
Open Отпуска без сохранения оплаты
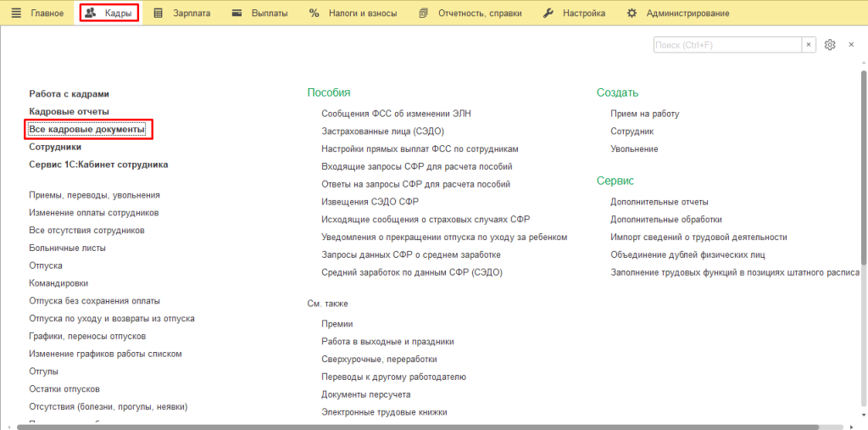click(x=95, y=301)
